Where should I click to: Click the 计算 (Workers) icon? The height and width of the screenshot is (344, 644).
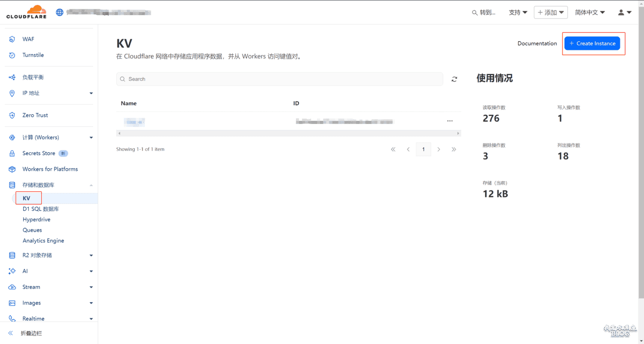[x=12, y=137]
